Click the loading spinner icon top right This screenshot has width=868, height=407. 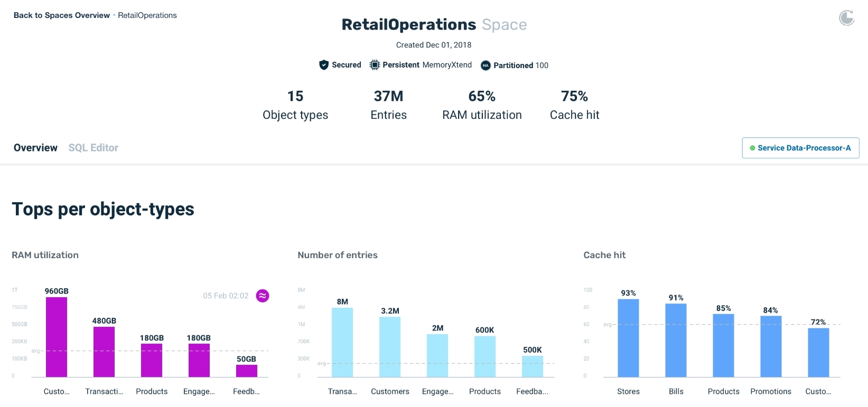click(846, 18)
